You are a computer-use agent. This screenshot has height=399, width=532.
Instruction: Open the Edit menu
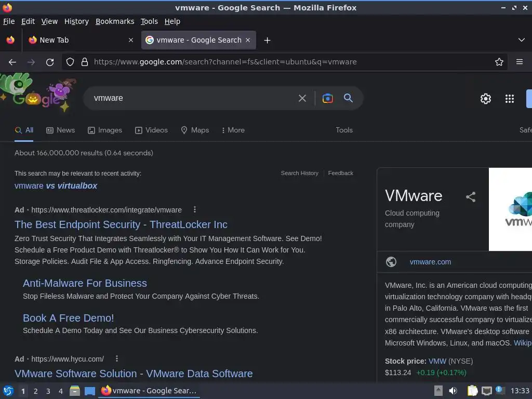[x=28, y=21]
